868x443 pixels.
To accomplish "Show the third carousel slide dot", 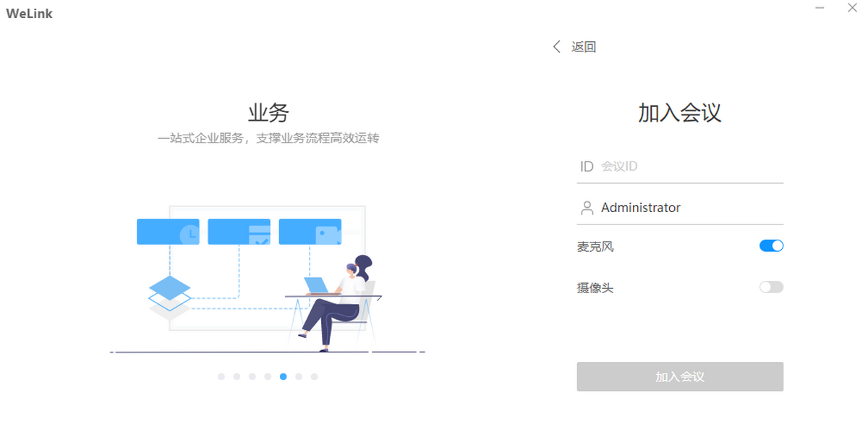I will (x=252, y=376).
